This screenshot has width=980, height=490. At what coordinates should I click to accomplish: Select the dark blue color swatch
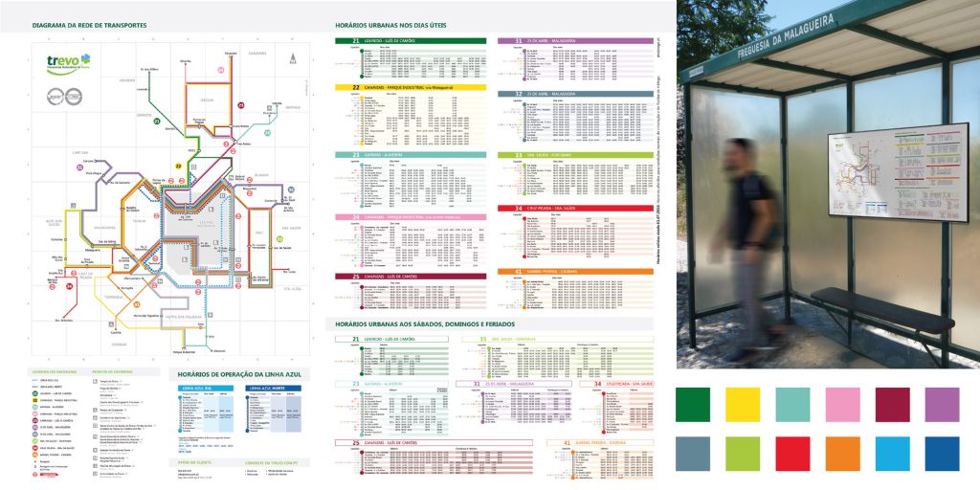[x=942, y=454]
